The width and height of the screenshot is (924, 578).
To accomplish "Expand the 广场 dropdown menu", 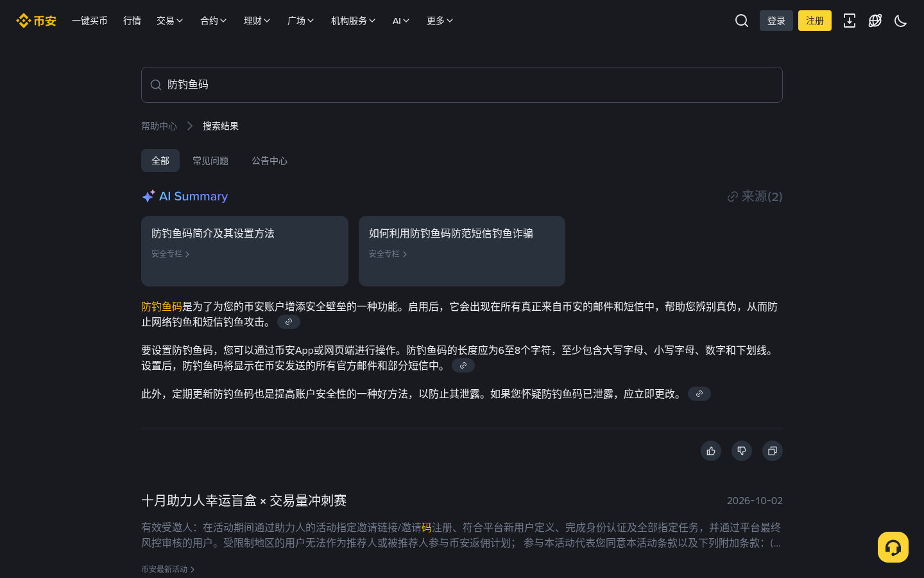I will [x=301, y=21].
